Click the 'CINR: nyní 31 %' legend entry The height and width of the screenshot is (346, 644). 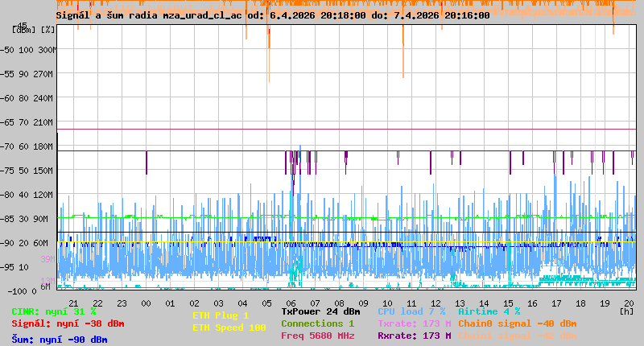(54, 312)
